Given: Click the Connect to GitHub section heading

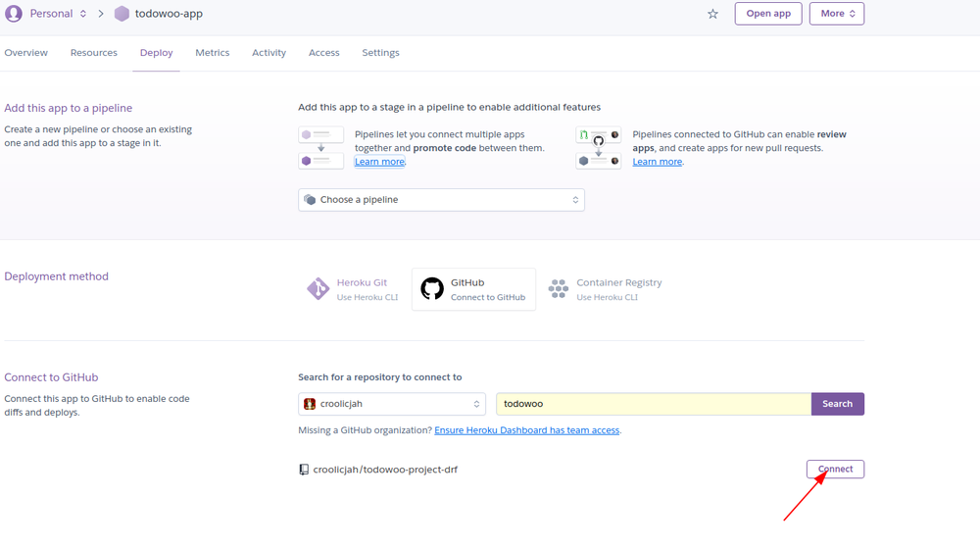Looking at the screenshot, I should [x=51, y=377].
